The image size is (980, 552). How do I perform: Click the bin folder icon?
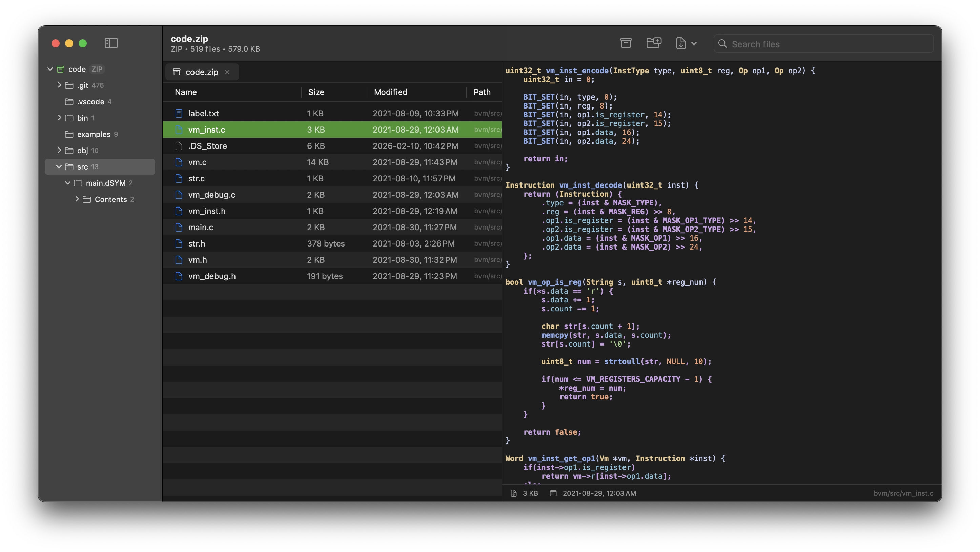(x=69, y=118)
